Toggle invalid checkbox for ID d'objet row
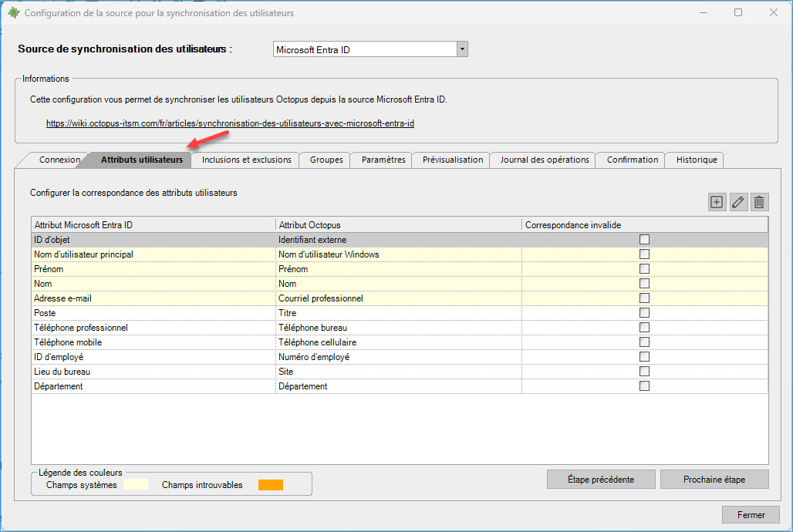 (644, 240)
